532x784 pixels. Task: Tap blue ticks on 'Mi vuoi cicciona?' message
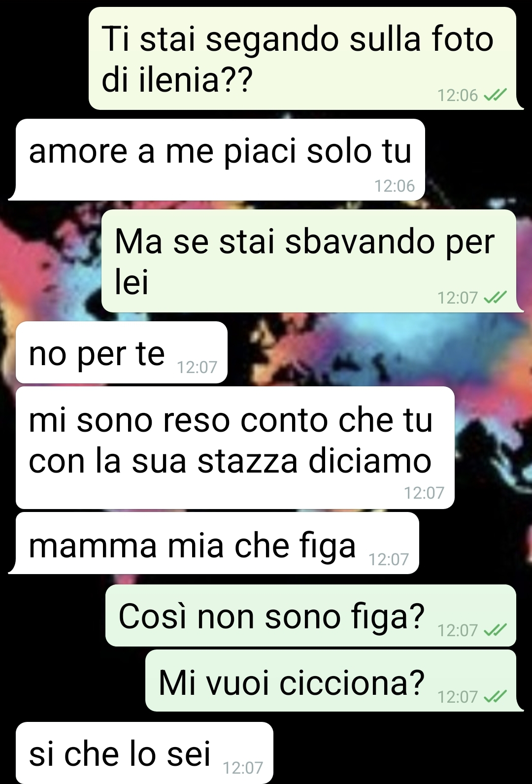(495, 697)
